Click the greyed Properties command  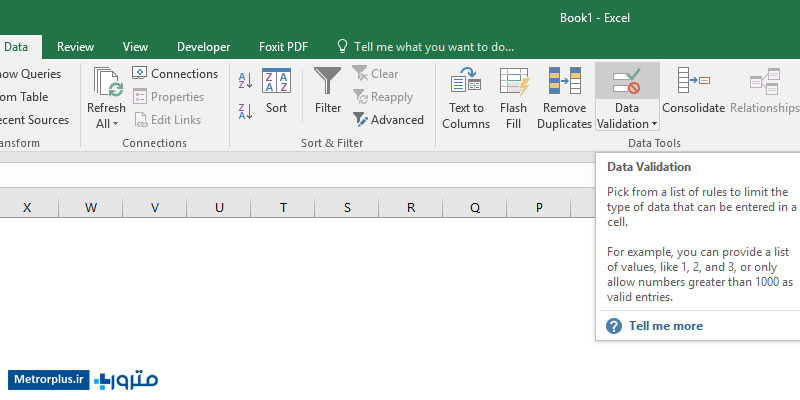click(168, 96)
